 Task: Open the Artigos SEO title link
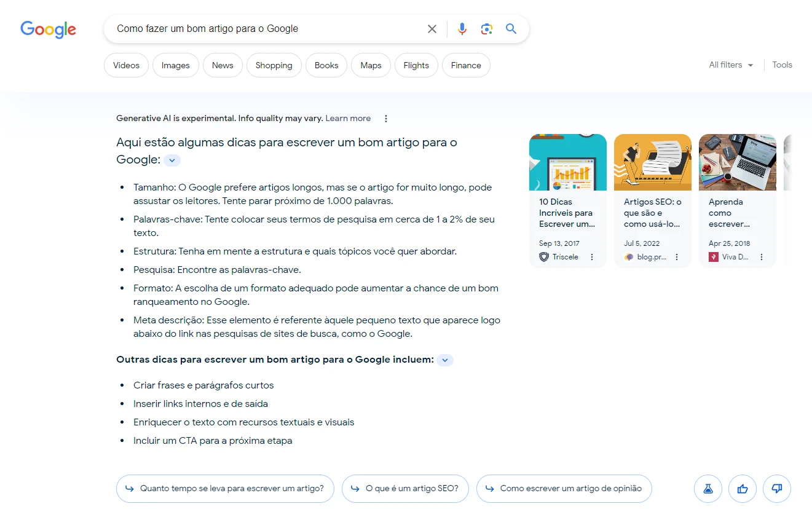pyautogui.click(x=653, y=213)
